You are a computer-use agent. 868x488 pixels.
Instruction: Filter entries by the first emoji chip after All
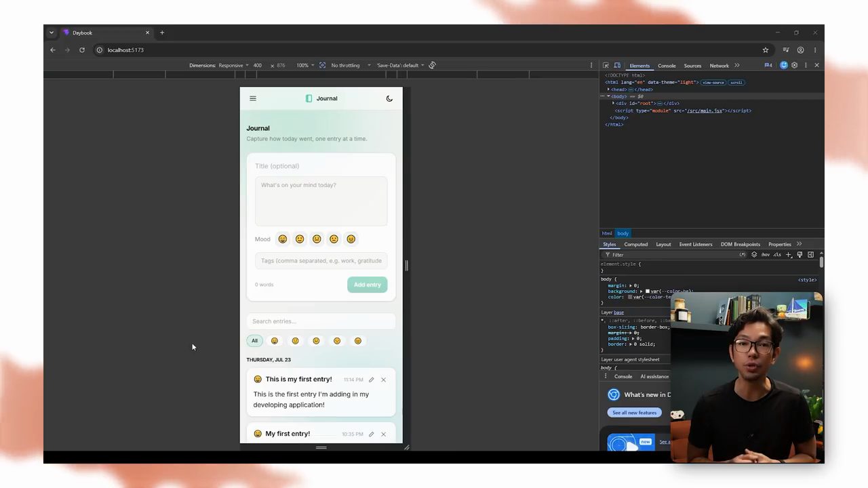pyautogui.click(x=275, y=341)
